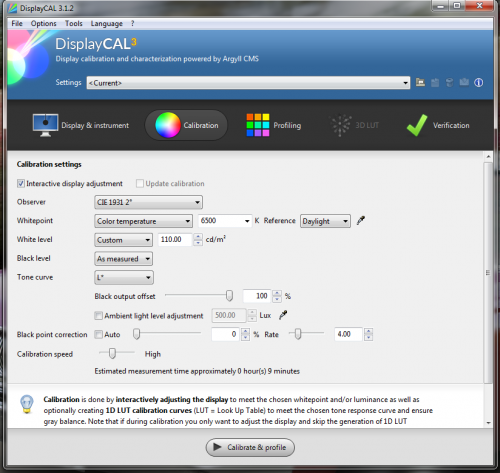Open the profile information icon
This screenshot has height=473, width=500.
479,82
